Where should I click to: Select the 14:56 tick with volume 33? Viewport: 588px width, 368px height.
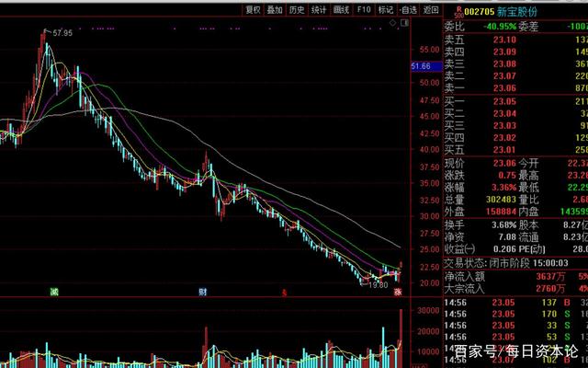click(x=516, y=326)
